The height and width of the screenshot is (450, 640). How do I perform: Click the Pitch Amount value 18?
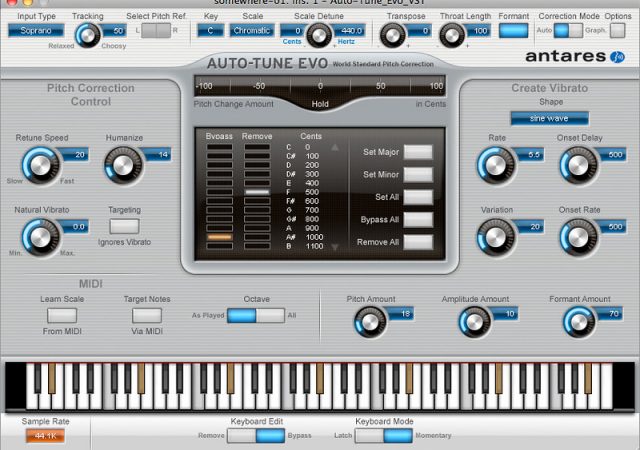(404, 314)
